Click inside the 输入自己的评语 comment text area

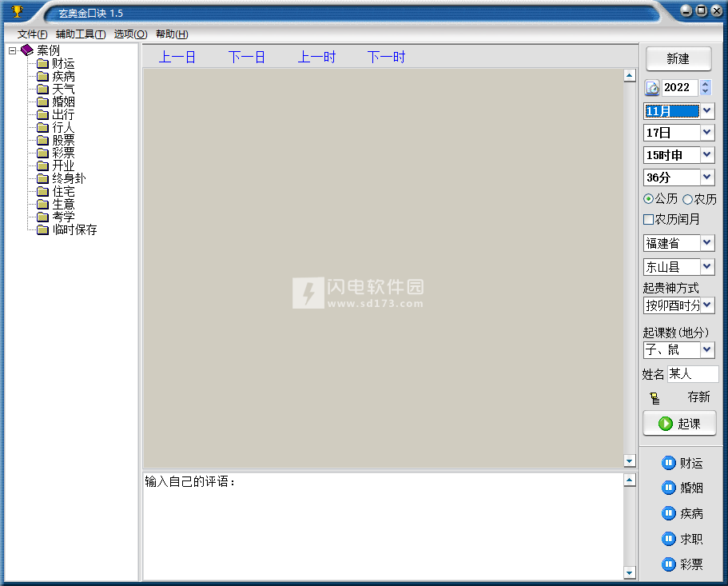point(383,527)
